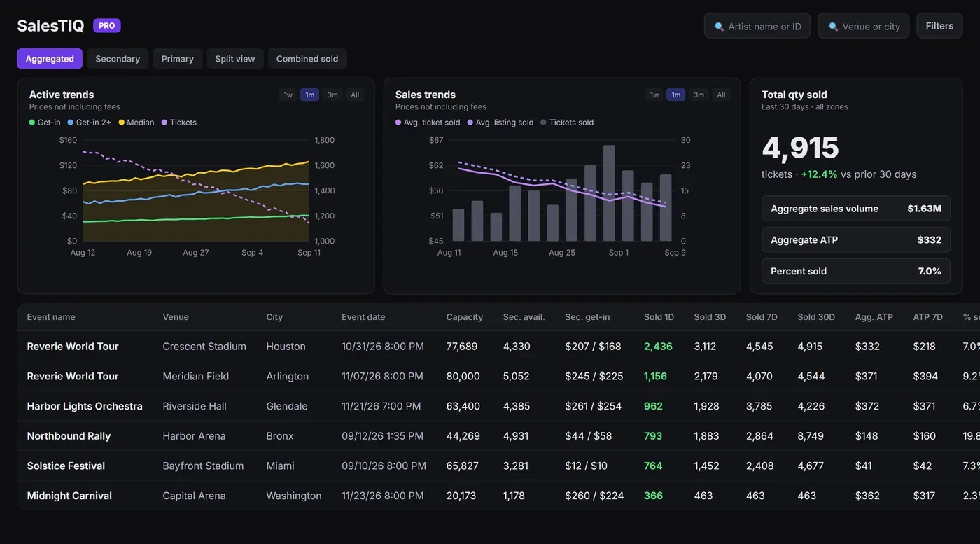Screen dimensions: 980x544
Task: Switch to the Aggregated tab
Action: click(50, 59)
